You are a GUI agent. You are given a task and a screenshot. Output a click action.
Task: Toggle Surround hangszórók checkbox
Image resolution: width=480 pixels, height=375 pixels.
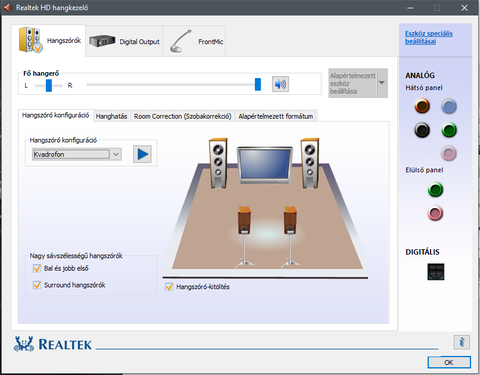[37, 285]
